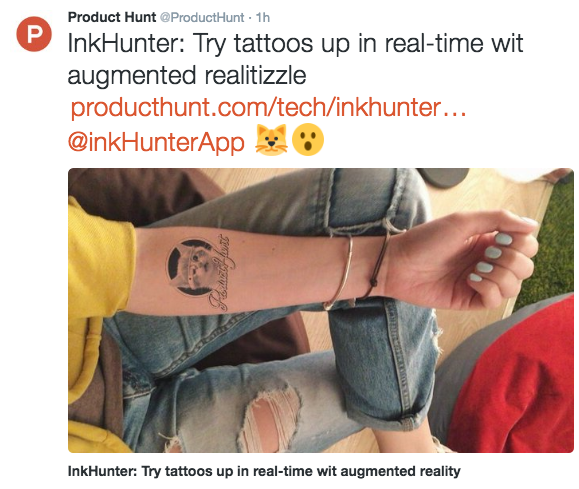
Task: Open the @ProductHunt handle
Action: tap(202, 17)
